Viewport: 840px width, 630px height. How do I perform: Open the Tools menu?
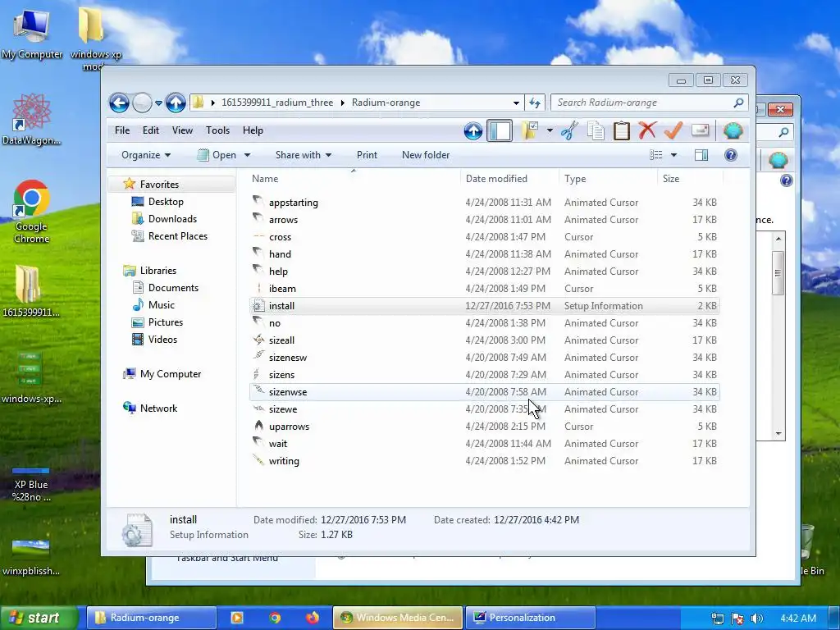pos(217,130)
